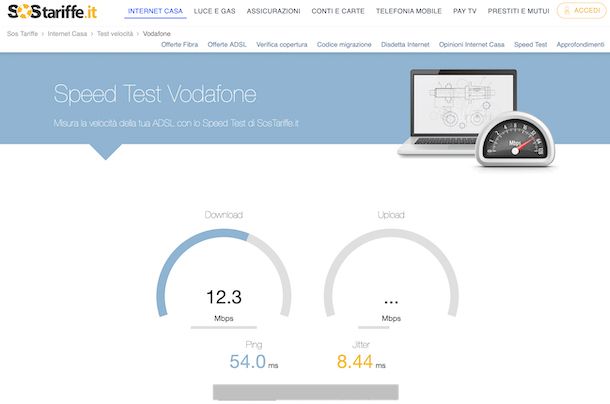Click the download progress bar under Mbps
The height and width of the screenshot is (404, 610).
pos(224,327)
